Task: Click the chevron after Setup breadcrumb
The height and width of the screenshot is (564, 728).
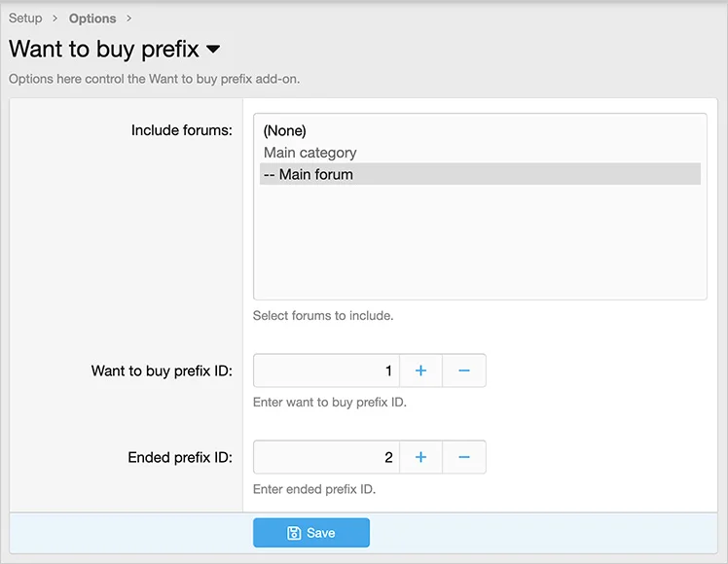Action: click(x=55, y=18)
